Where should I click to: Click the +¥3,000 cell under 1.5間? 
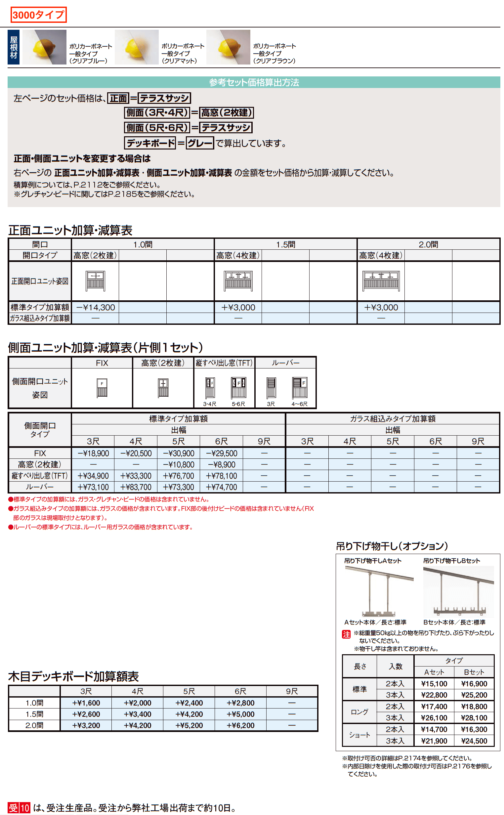pyautogui.click(x=238, y=307)
